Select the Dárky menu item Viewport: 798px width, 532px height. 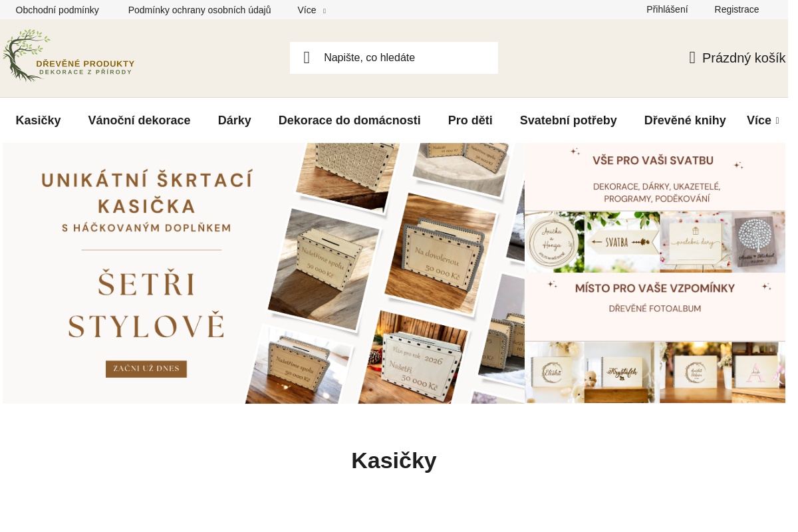[x=234, y=120]
